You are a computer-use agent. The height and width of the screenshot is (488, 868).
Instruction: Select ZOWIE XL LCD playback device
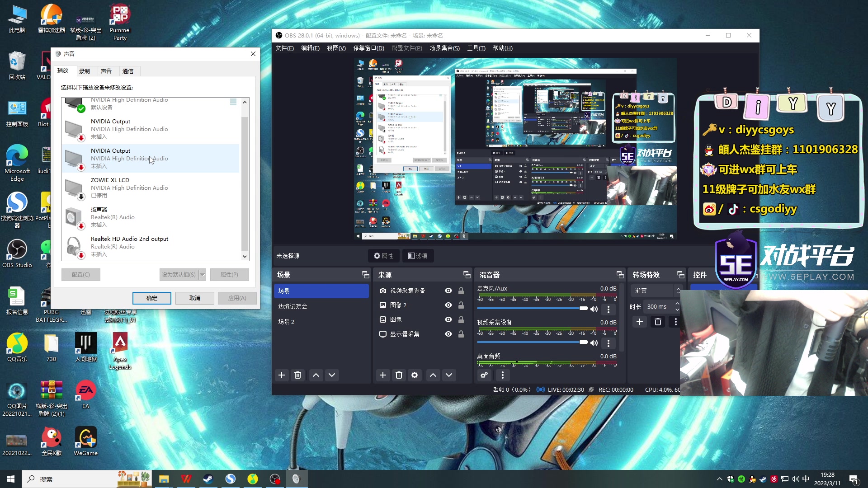[x=151, y=188]
